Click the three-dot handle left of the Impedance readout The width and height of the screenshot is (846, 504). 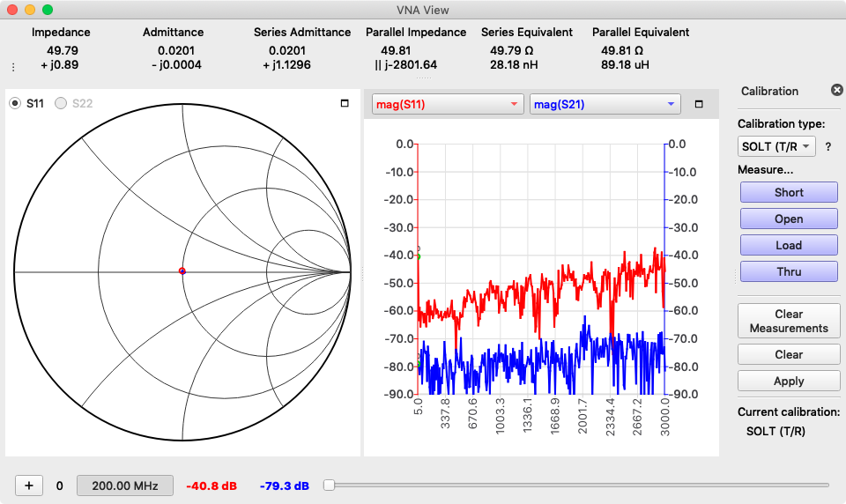coord(13,67)
